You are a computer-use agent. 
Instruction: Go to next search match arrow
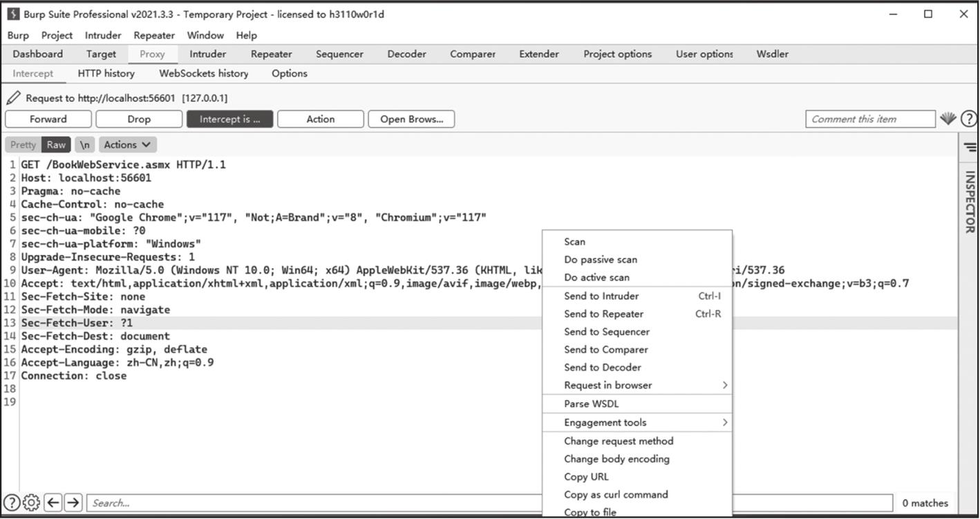click(73, 503)
